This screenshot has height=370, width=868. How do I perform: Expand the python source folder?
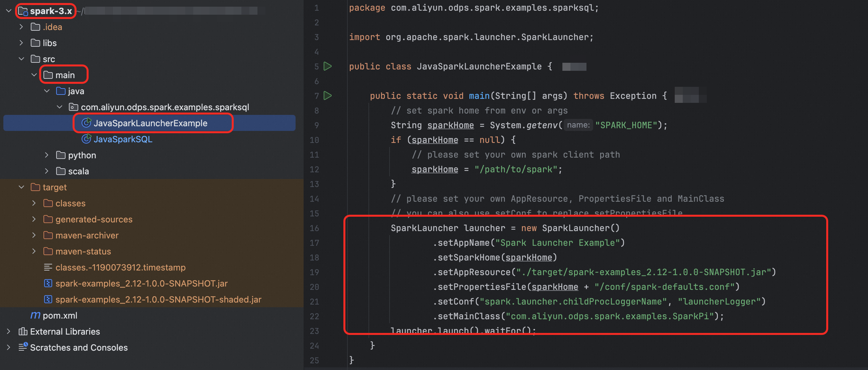pyautogui.click(x=46, y=155)
